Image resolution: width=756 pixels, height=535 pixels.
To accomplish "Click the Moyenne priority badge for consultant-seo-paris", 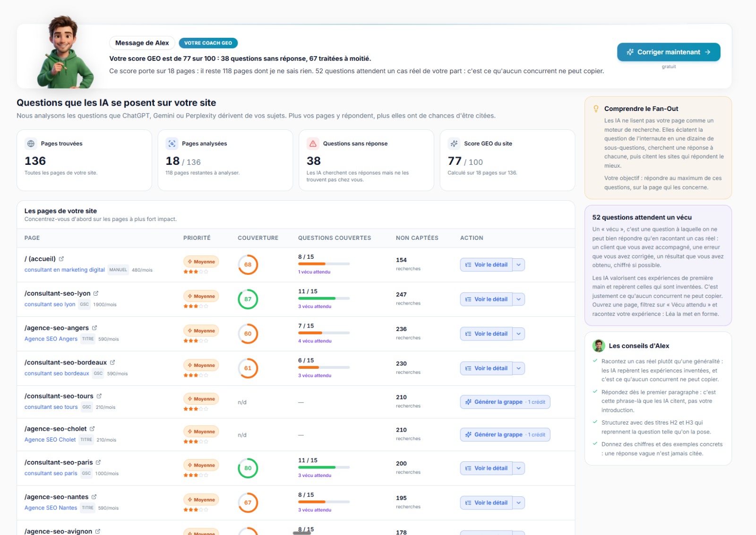I will (201, 465).
